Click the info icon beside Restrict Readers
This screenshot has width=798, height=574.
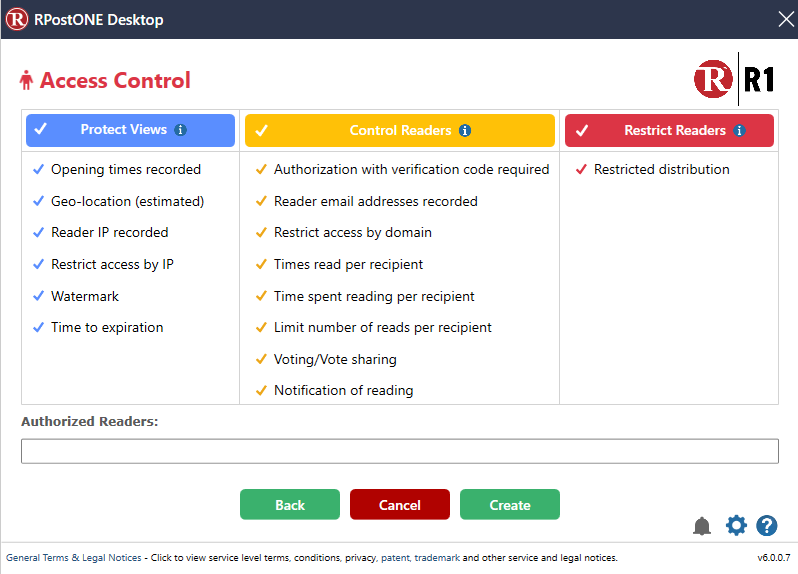[x=739, y=131]
